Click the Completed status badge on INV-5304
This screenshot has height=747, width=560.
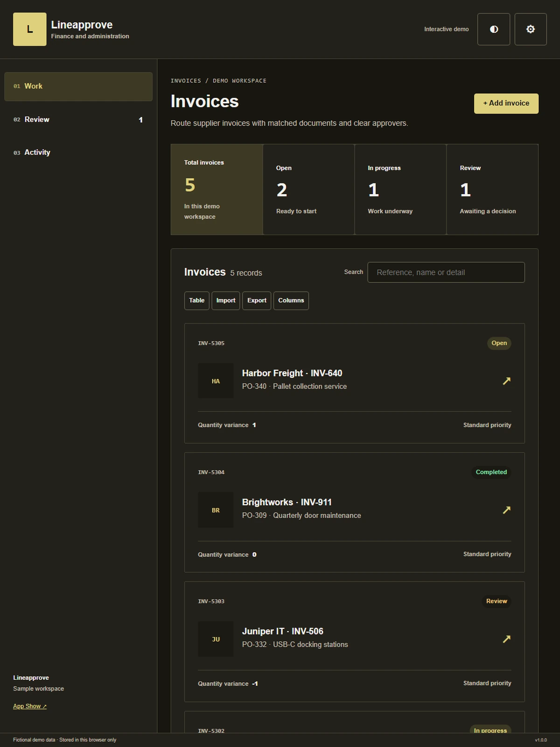(491, 472)
